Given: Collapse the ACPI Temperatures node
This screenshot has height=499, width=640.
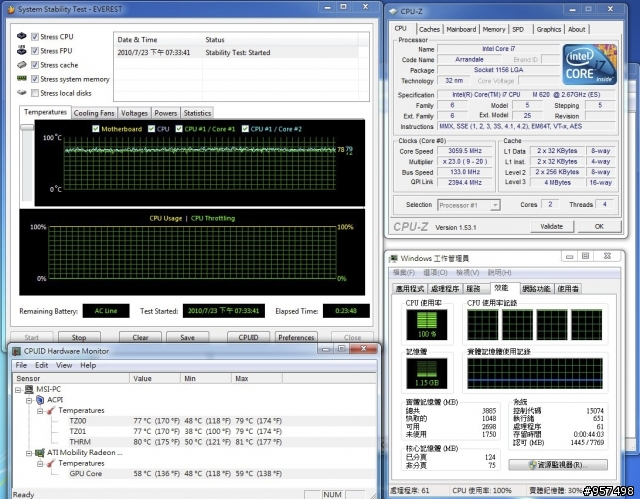Looking at the screenshot, I should pos(40,411).
